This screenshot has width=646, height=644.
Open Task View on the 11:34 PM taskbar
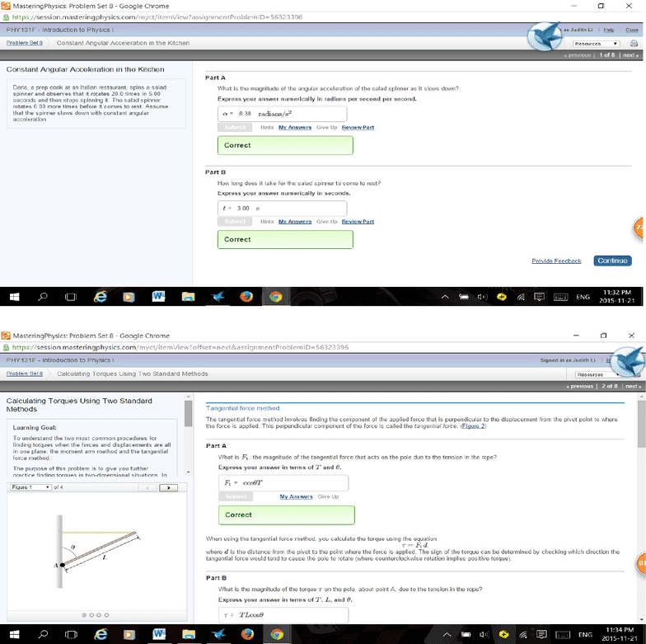(x=71, y=634)
